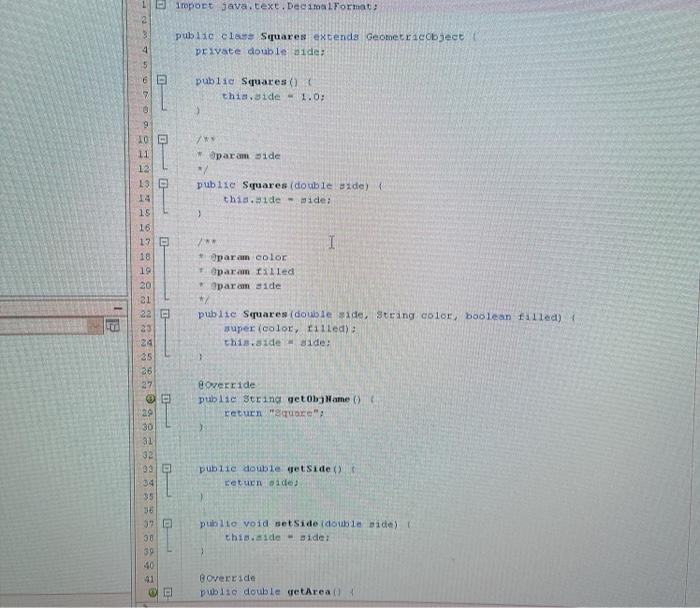Collapse the setSide method fold on line 37
The width and height of the screenshot is (700, 608).
167,523
